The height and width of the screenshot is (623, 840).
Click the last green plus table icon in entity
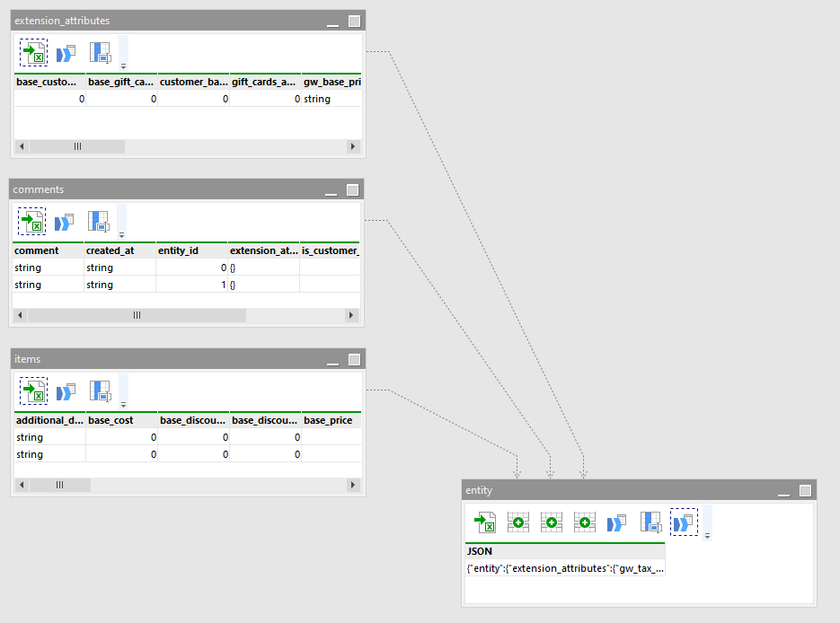(x=583, y=522)
